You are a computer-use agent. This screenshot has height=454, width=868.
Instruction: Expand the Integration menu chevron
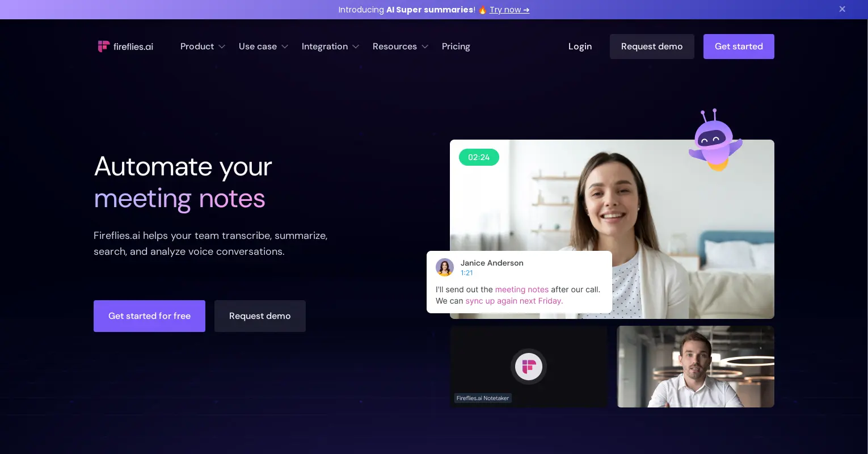pos(356,47)
